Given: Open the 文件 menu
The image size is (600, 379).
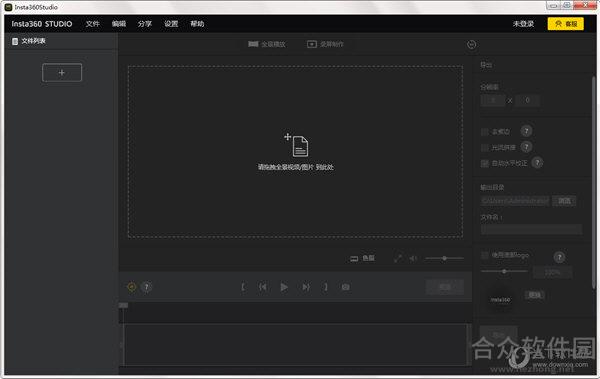Looking at the screenshot, I should 92,24.
